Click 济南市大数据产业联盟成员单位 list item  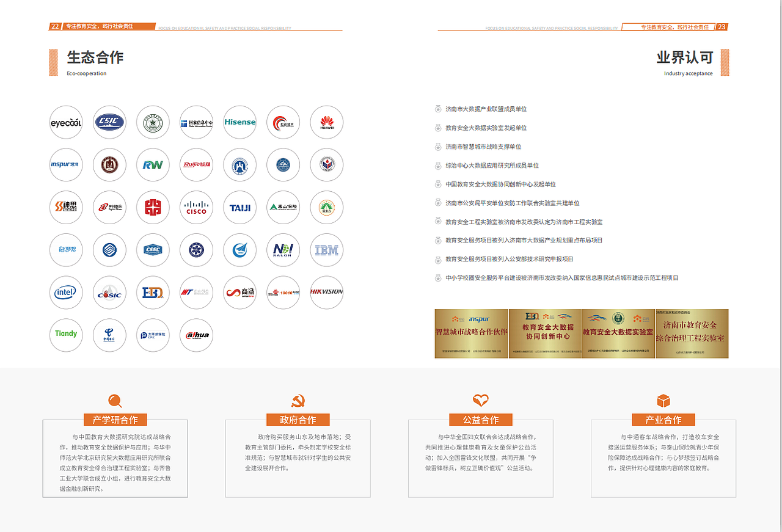coord(486,109)
